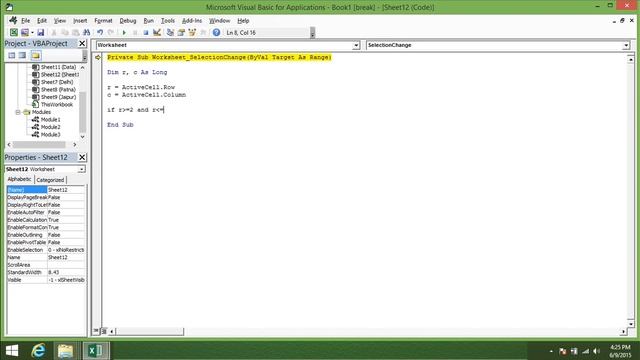The image size is (640, 360).
Task: Close the Project - VBAProject panel
Action: point(82,43)
